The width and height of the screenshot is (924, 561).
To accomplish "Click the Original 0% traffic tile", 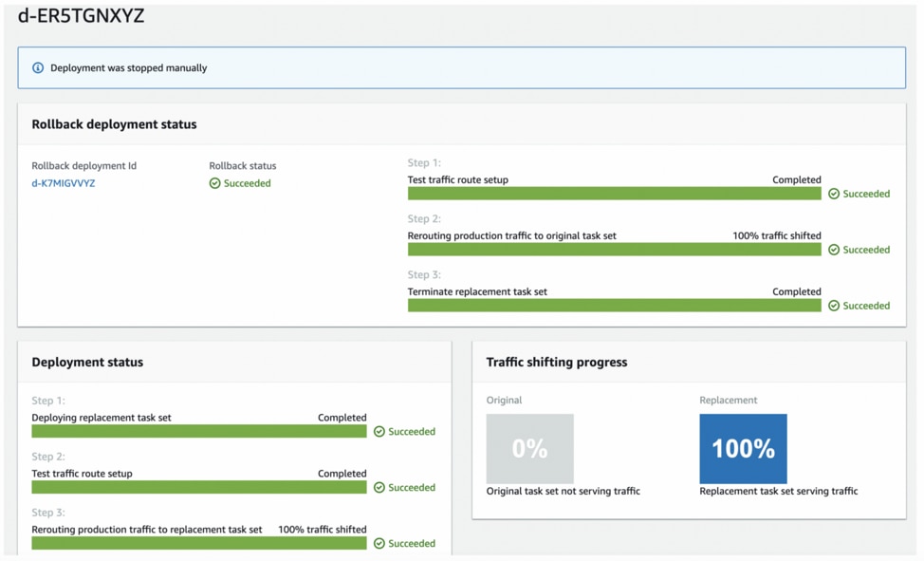I will coord(528,448).
